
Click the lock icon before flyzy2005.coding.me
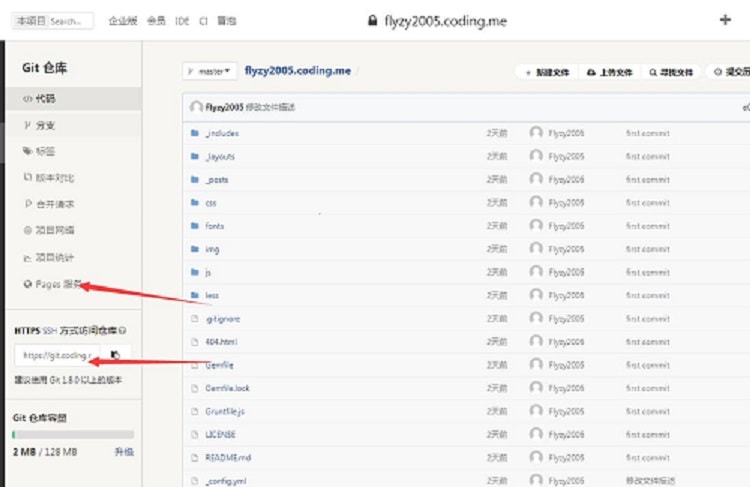point(373,20)
